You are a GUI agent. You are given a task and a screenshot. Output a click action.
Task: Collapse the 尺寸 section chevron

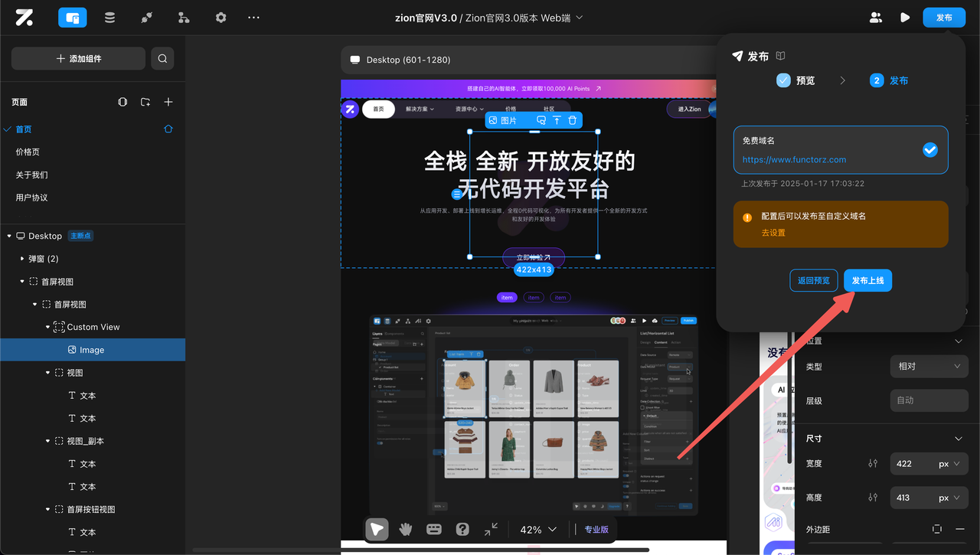tap(959, 439)
